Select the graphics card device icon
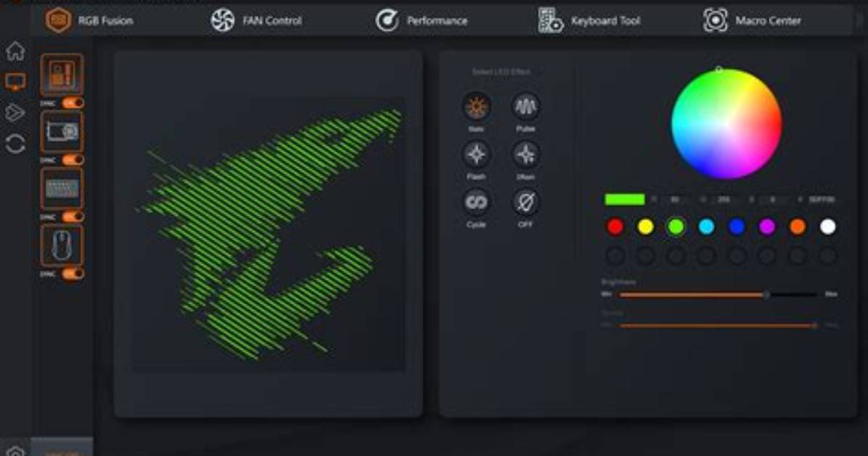The width and height of the screenshot is (868, 456). tap(62, 131)
